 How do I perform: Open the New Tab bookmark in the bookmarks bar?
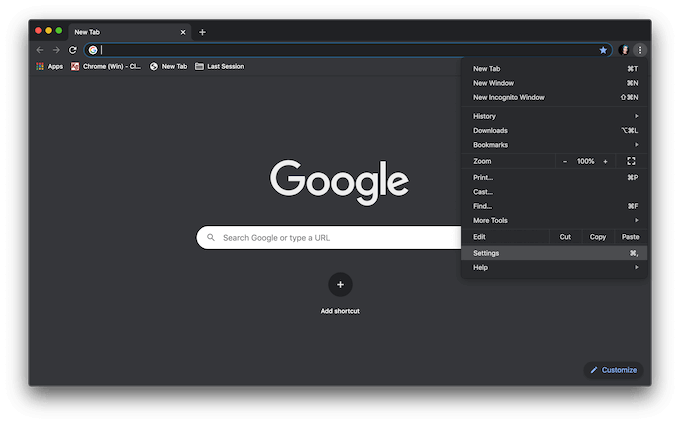tap(168, 66)
